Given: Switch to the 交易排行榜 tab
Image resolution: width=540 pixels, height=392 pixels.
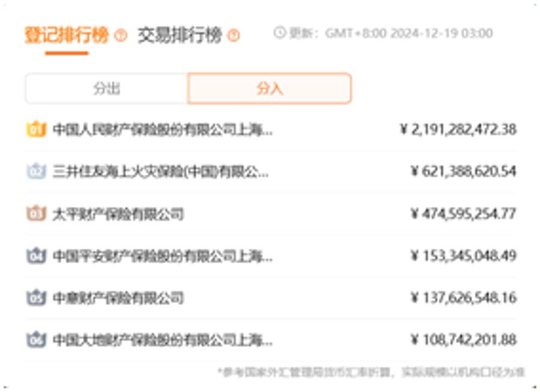Looking at the screenshot, I should (179, 35).
